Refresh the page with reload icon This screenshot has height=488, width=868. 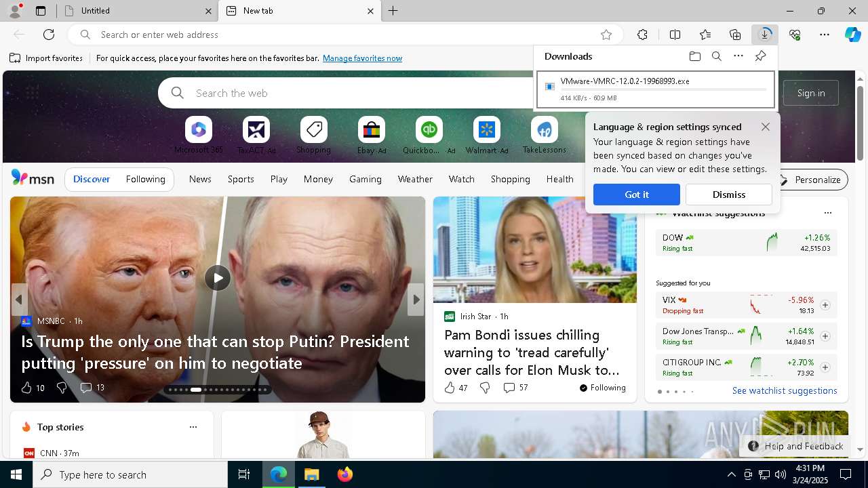pos(49,35)
